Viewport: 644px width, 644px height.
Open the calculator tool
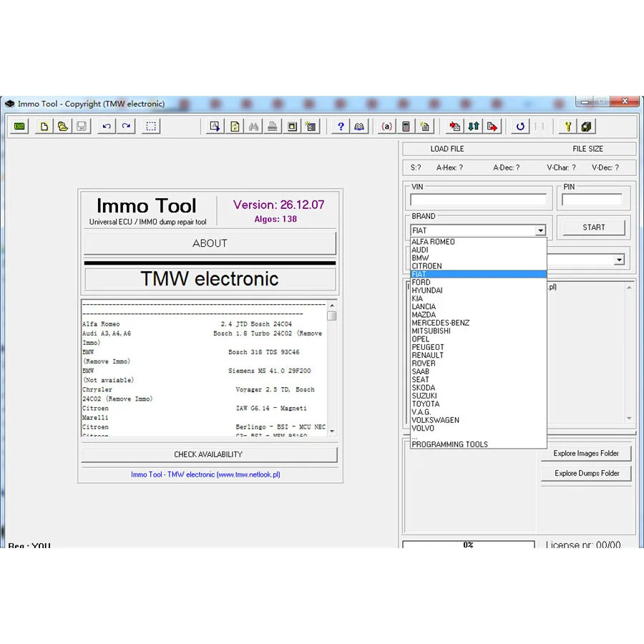click(406, 126)
